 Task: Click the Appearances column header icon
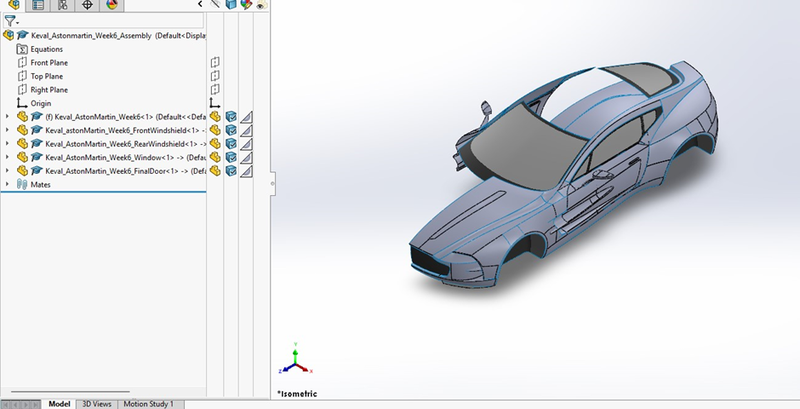(x=246, y=4)
